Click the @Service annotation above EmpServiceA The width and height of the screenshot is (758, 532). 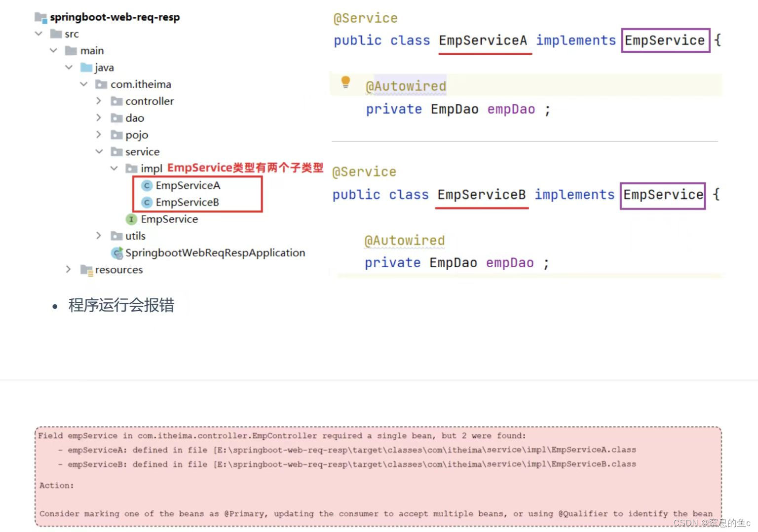point(366,18)
